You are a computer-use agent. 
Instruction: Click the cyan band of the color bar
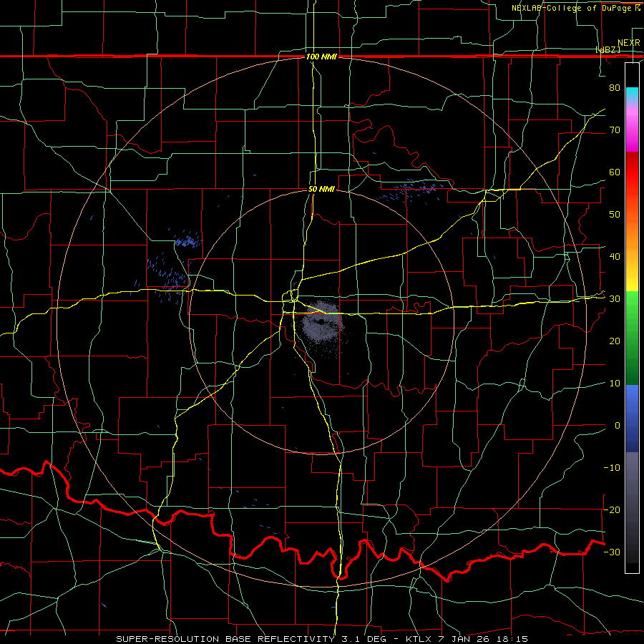pyautogui.click(x=632, y=94)
